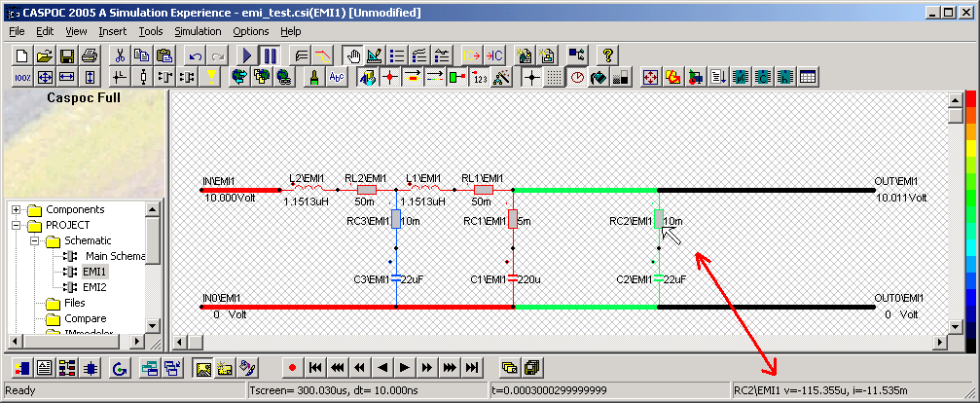Select EMI2 schematic in project tree
This screenshot has width=980, height=403.
(x=94, y=287)
